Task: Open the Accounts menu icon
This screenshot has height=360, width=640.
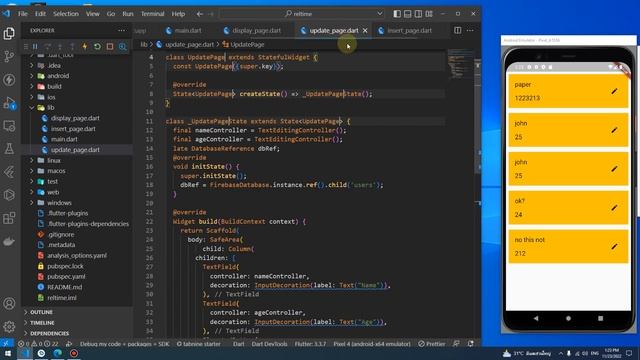Action: coord(9,304)
